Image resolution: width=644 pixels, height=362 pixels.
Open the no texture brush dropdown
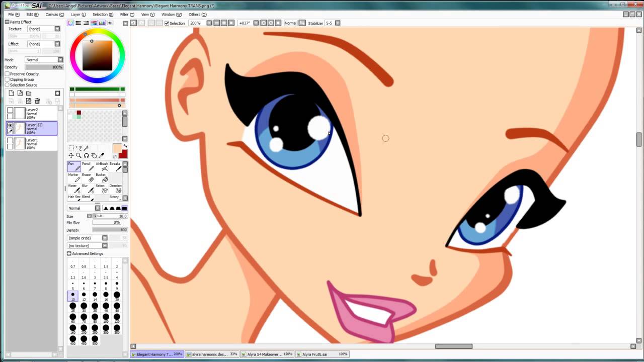coord(87,245)
